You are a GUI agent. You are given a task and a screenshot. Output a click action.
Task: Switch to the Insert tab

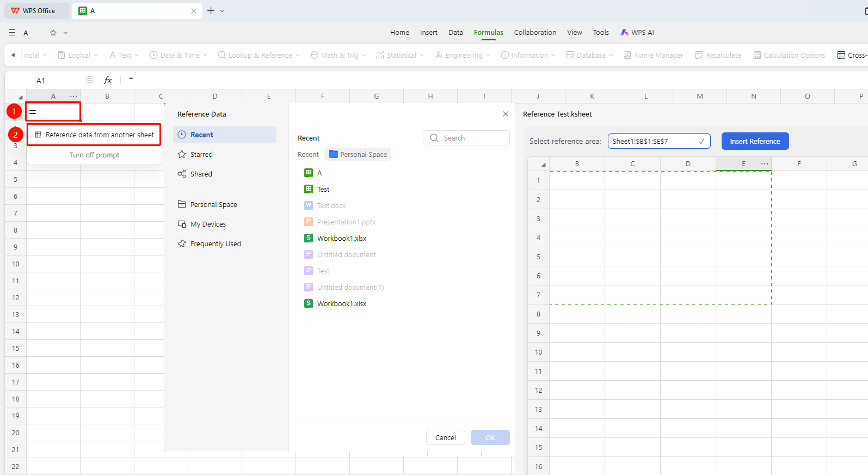tap(429, 32)
